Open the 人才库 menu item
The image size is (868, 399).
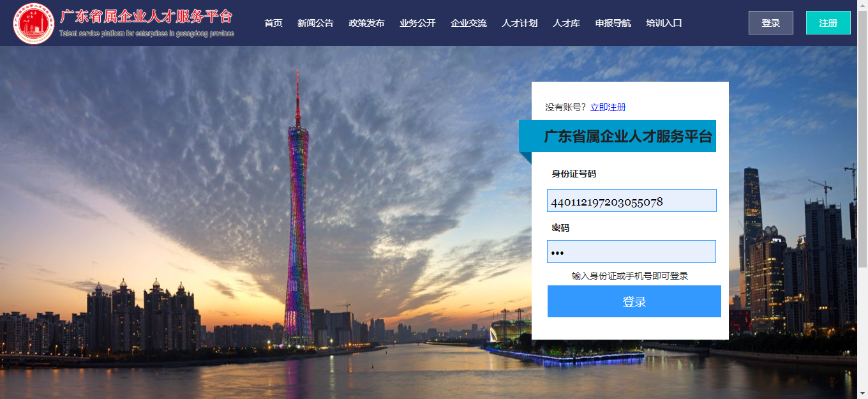click(566, 23)
